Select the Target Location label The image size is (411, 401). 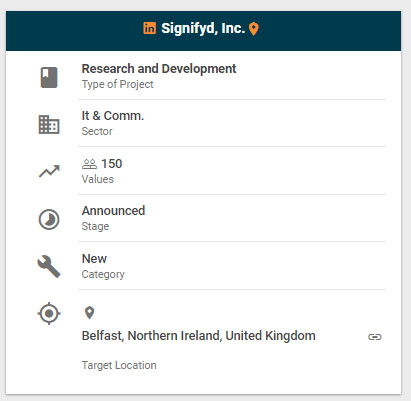(x=119, y=365)
